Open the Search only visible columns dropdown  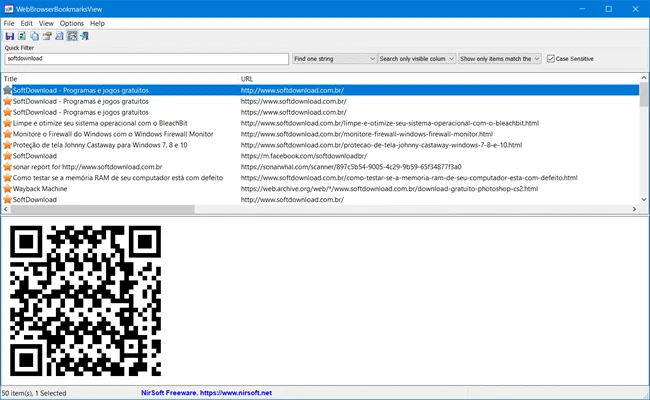(417, 59)
